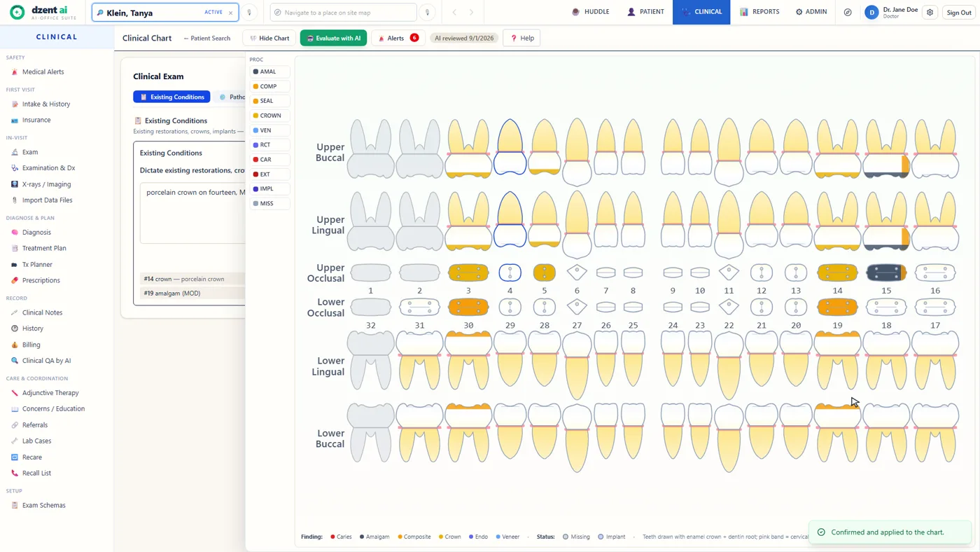Click Patient Search link

[x=206, y=38]
